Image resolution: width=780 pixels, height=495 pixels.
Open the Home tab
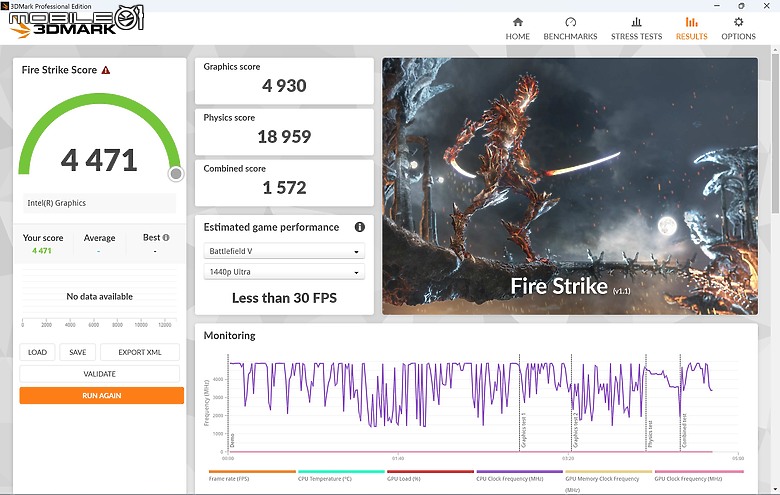(x=517, y=29)
